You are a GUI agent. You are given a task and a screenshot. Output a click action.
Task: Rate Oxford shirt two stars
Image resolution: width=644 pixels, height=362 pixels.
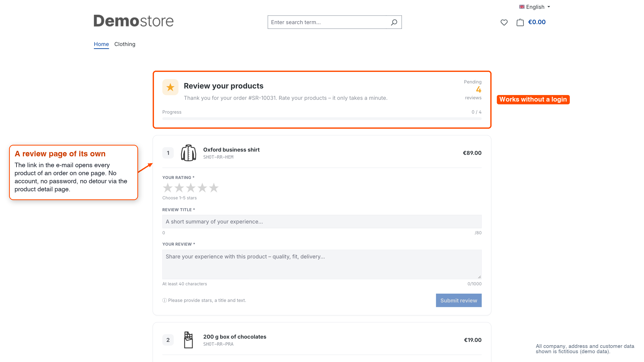coord(179,188)
